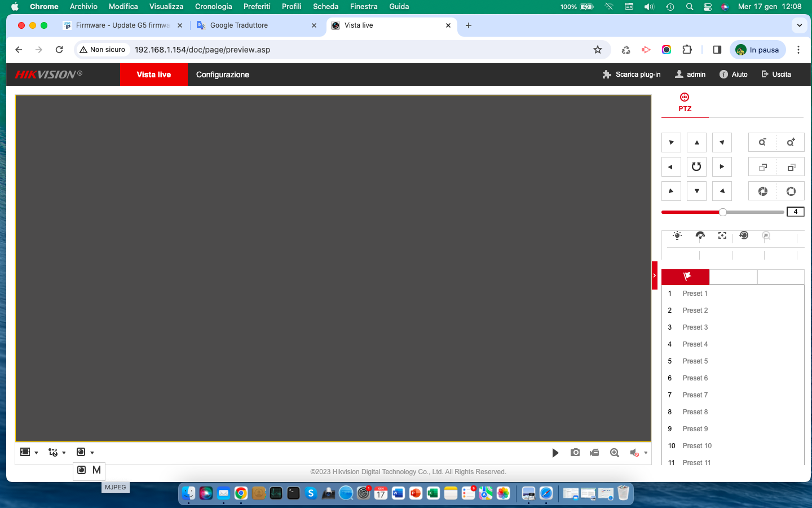Click the iris open button

coord(791,191)
